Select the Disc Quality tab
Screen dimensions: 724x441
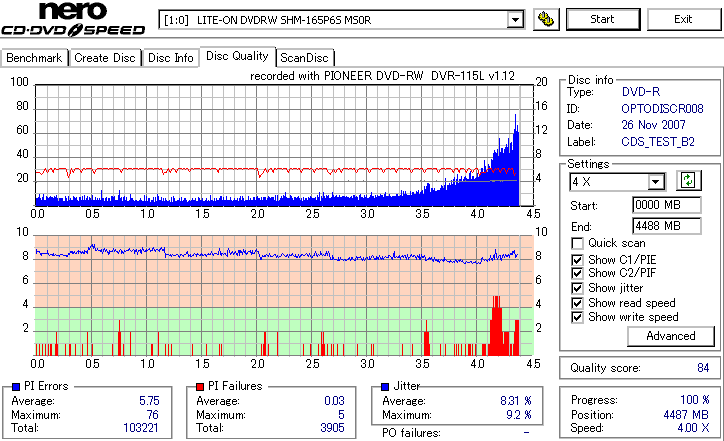(x=237, y=56)
